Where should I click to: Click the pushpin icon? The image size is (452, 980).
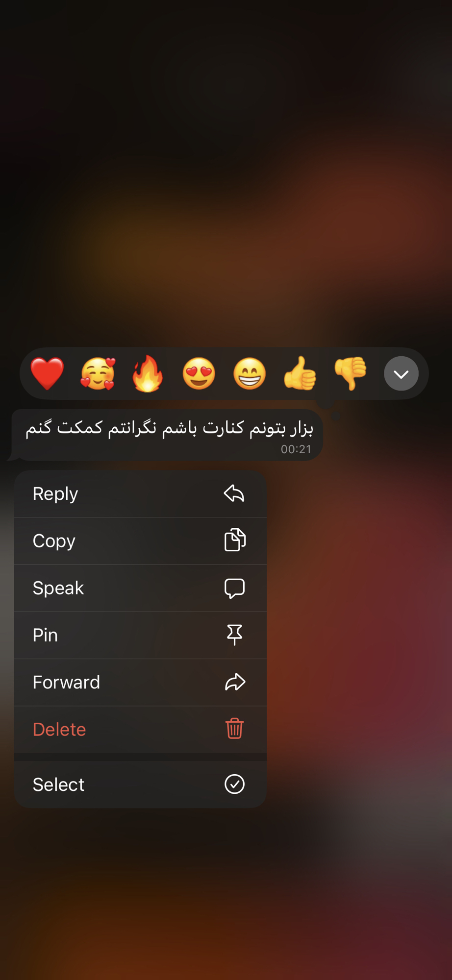pyautogui.click(x=234, y=635)
